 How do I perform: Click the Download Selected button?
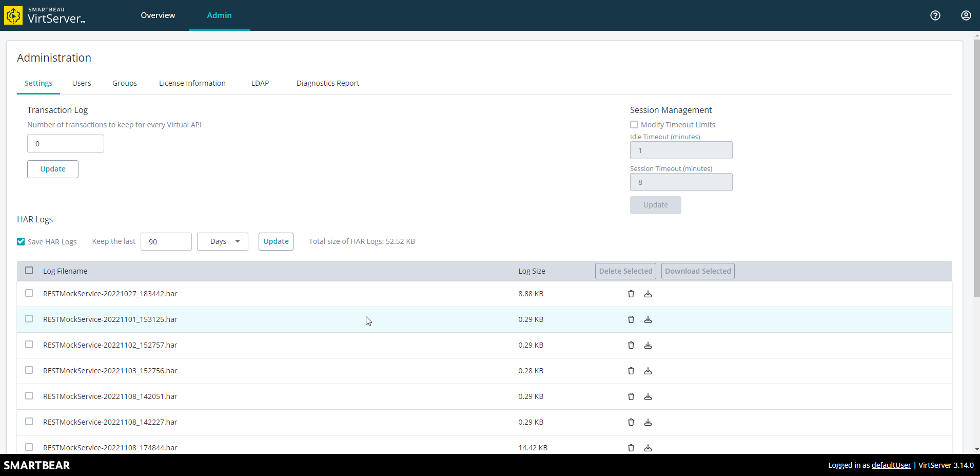click(x=697, y=271)
